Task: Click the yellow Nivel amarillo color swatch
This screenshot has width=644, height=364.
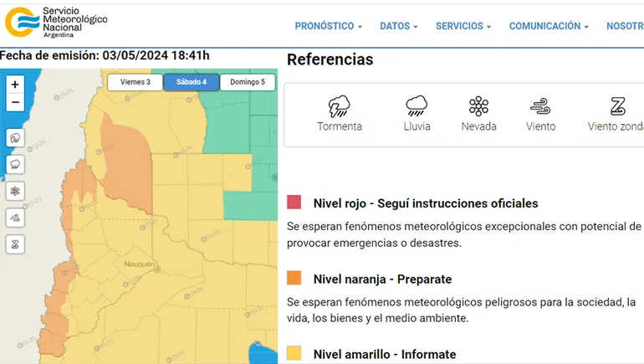Action: click(x=294, y=353)
